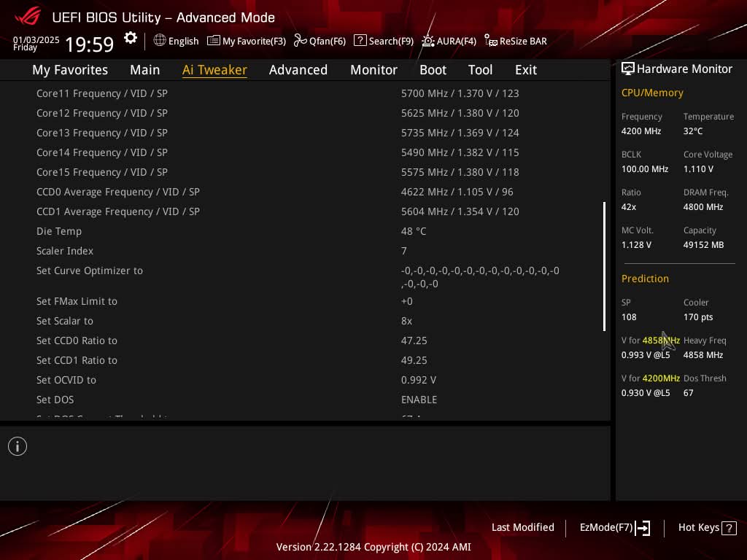747x560 pixels.
Task: Toggle the ReSize BAR icon
Action: [x=491, y=41]
